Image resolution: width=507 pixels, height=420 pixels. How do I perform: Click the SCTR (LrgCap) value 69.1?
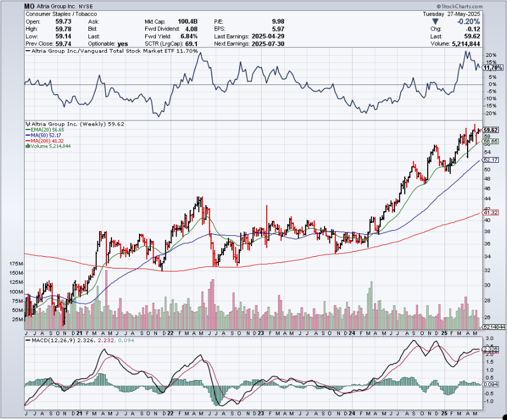click(191, 44)
